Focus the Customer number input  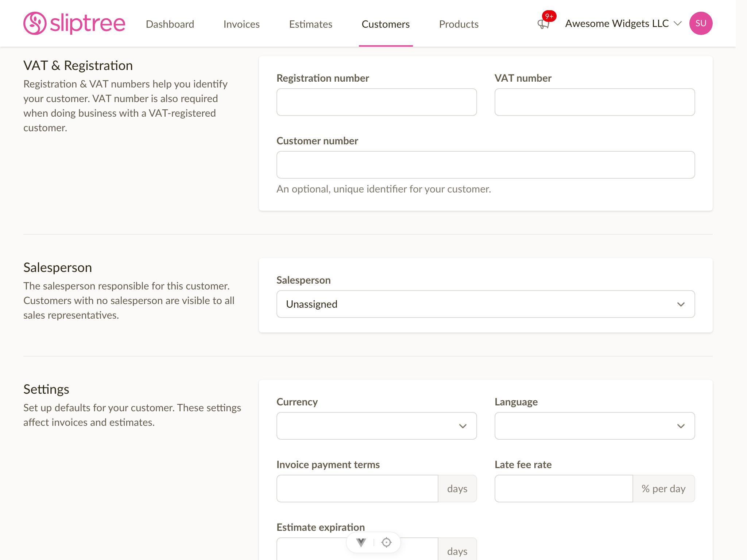point(485,165)
